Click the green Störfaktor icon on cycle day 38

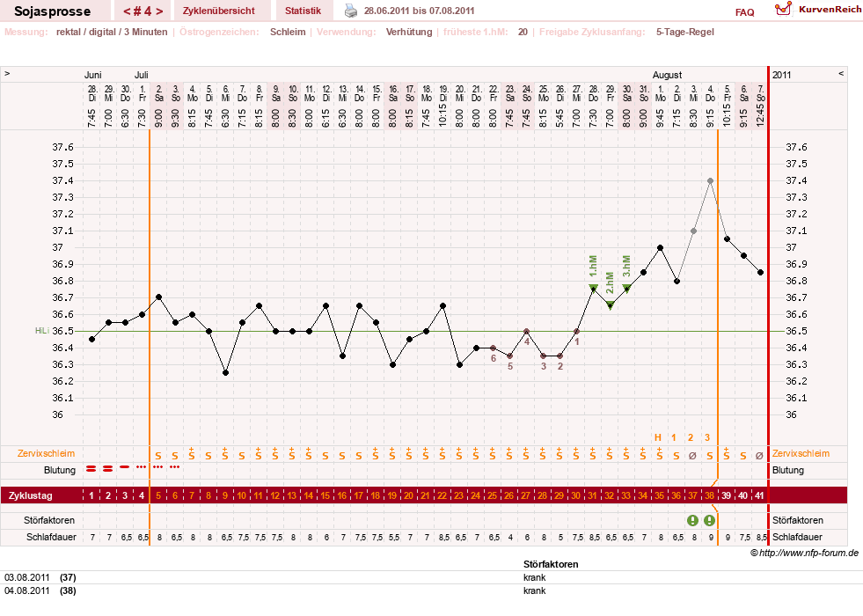point(709,520)
